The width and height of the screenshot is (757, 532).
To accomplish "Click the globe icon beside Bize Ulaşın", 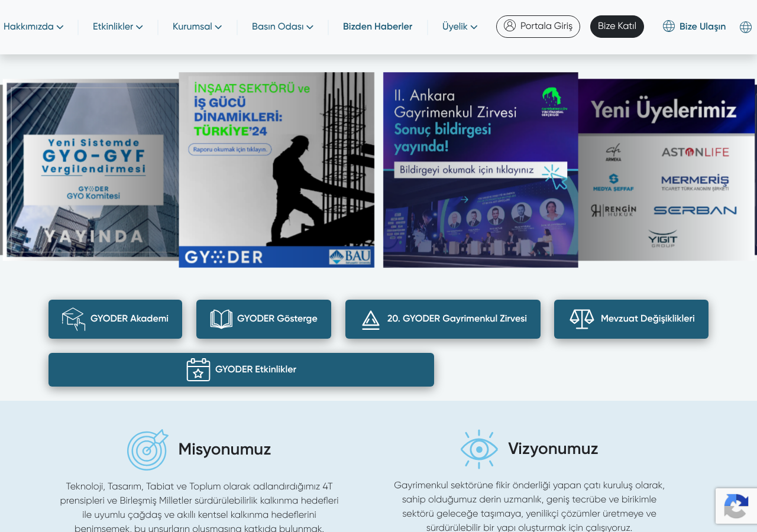I will 669,26.
